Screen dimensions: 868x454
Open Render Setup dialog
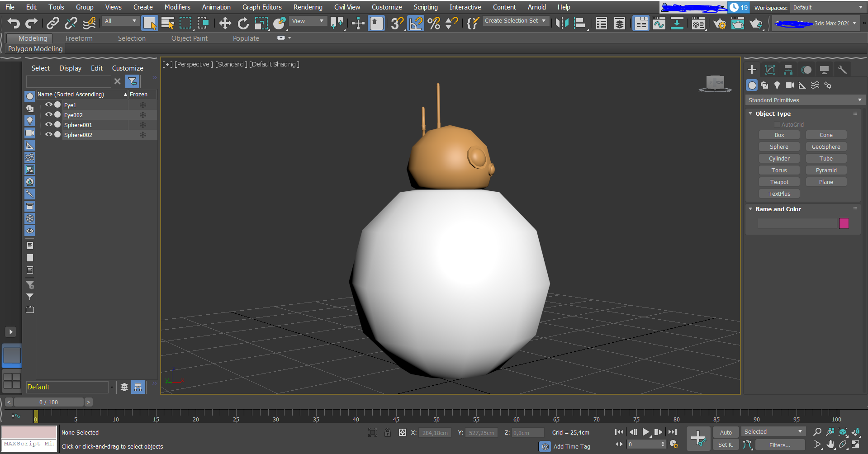720,23
